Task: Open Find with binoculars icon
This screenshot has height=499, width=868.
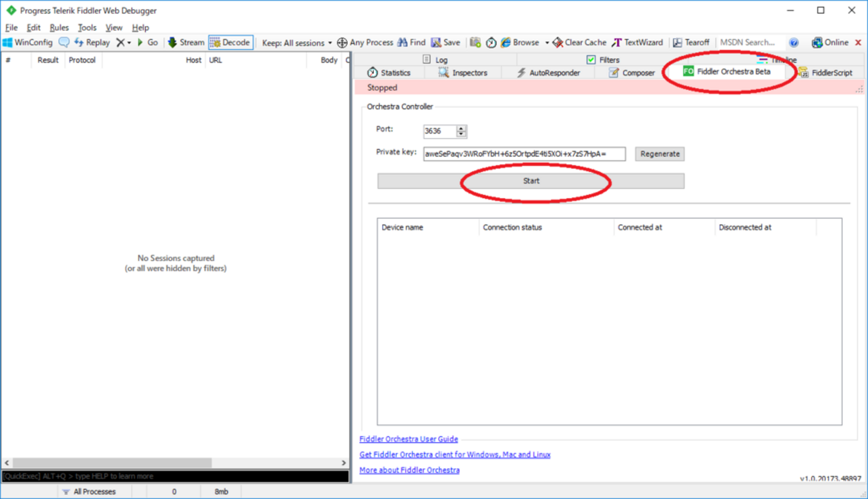Action: pos(411,42)
